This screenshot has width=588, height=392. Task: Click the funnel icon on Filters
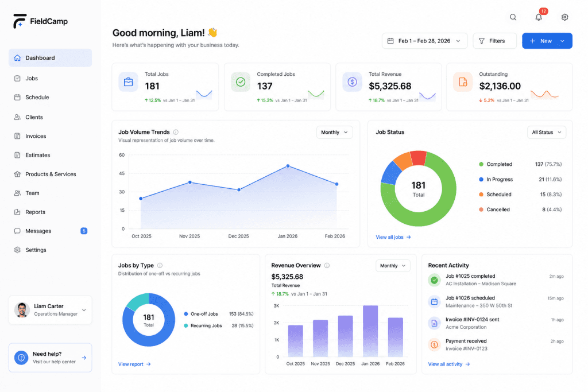(x=482, y=41)
